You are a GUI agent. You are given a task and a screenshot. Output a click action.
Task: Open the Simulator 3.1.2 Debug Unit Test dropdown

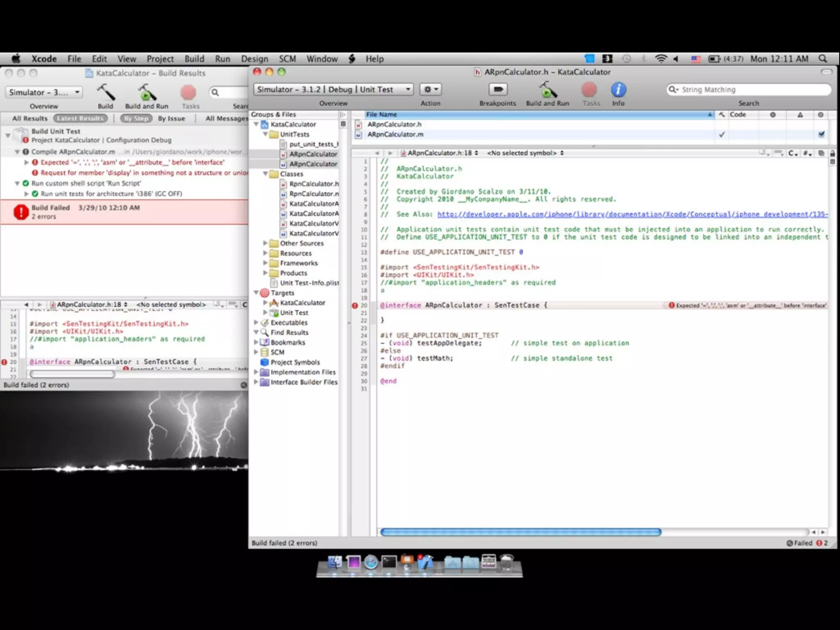tap(333, 89)
